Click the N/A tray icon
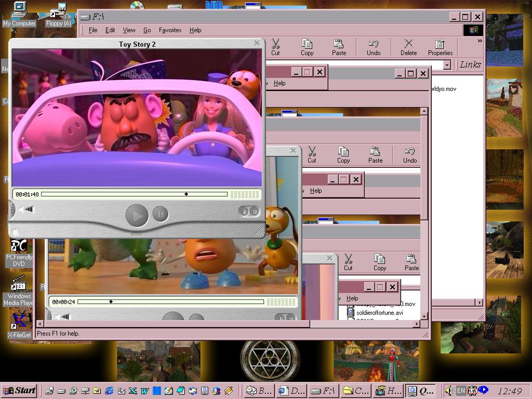The image size is (532, 399). click(x=472, y=391)
